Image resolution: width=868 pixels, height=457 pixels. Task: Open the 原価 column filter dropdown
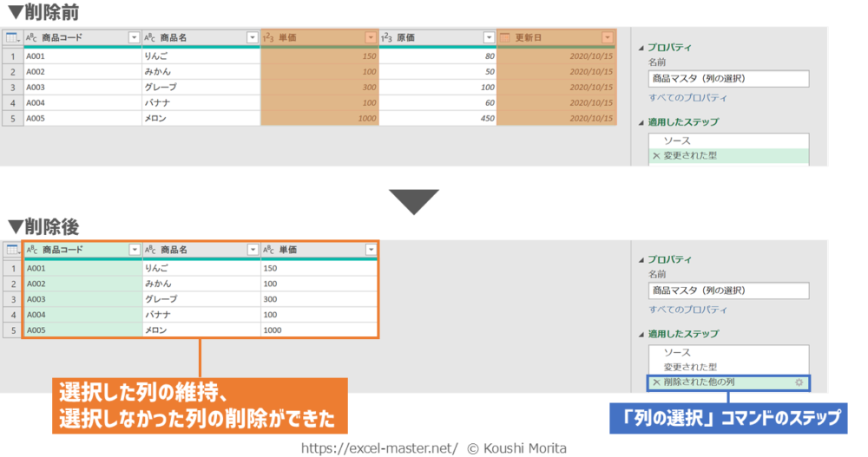490,37
